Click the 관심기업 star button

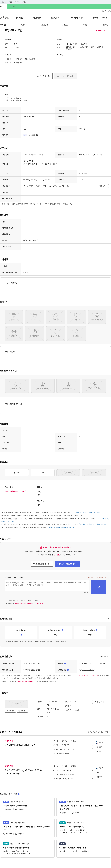pos(10,711)
